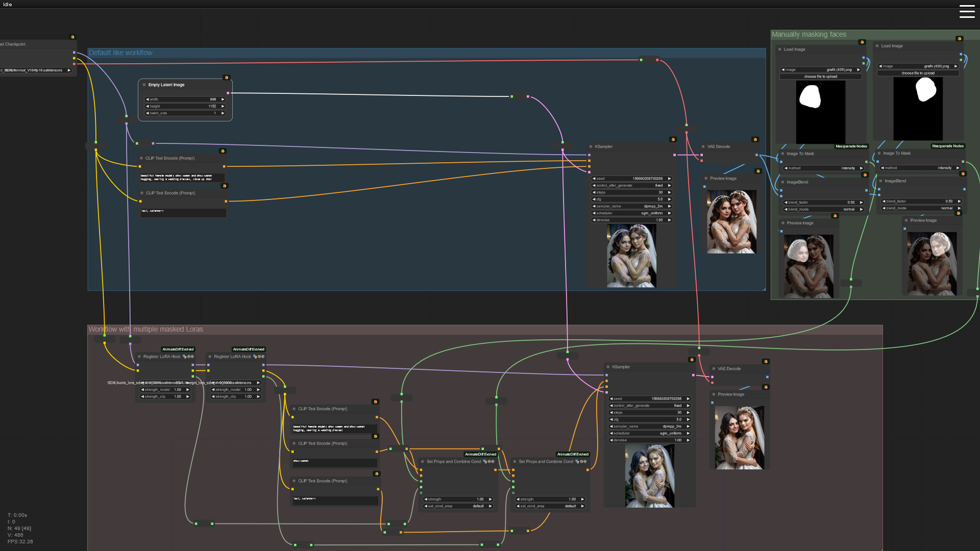Viewport: 980px width, 551px height.
Task: Click strength field in right Set Props node
Action: [550, 499]
